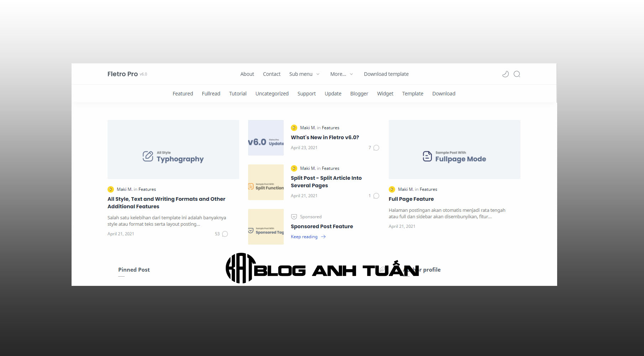This screenshot has width=644, height=356.
Task: Select the Template category tab
Action: coord(413,94)
